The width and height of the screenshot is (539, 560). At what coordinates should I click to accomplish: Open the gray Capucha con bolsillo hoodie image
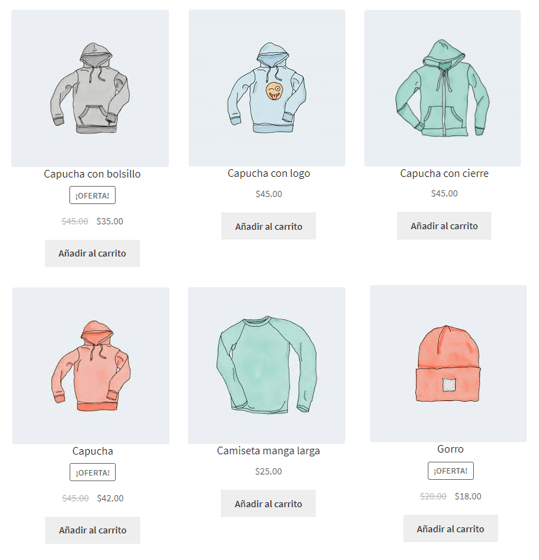90,88
